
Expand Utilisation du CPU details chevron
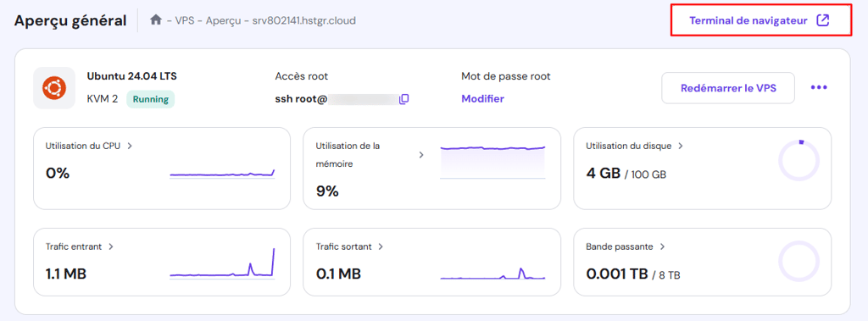pos(130,147)
